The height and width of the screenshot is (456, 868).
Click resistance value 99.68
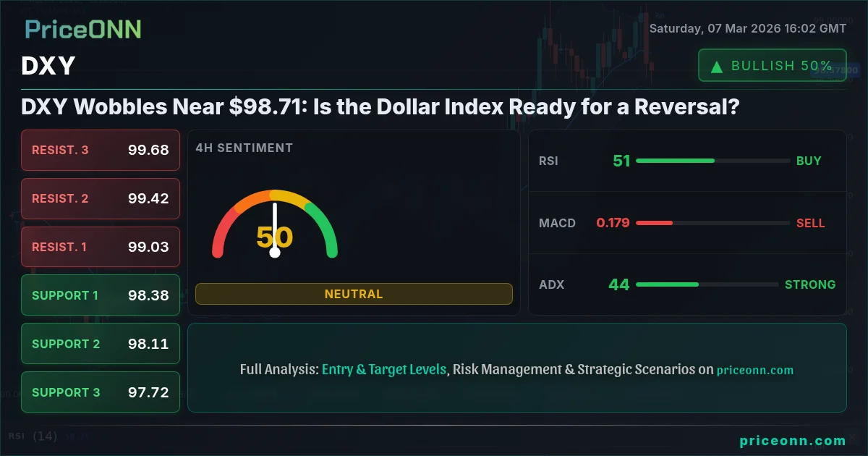click(148, 150)
